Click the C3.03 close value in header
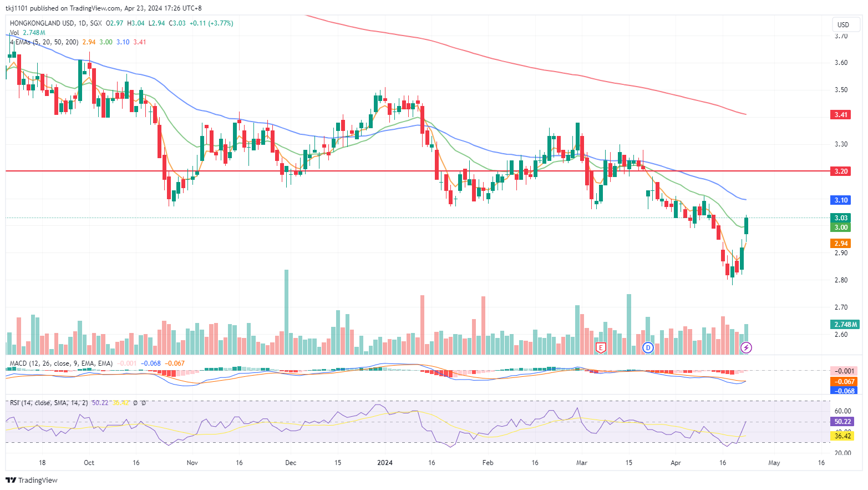 tap(177, 23)
